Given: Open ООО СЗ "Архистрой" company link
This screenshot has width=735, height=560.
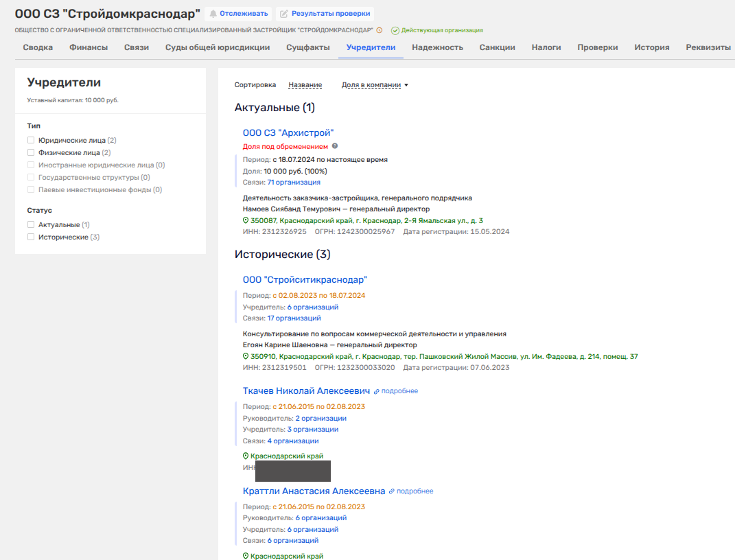Looking at the screenshot, I should point(288,132).
